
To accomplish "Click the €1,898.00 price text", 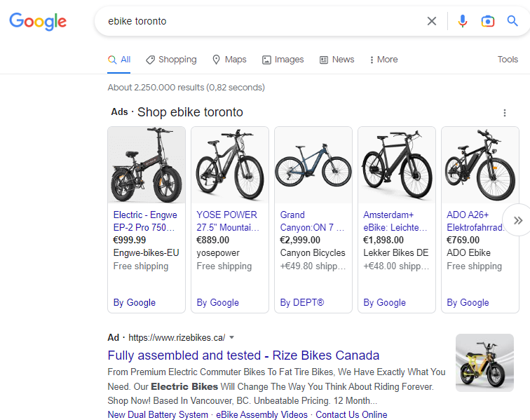I will pos(383,240).
